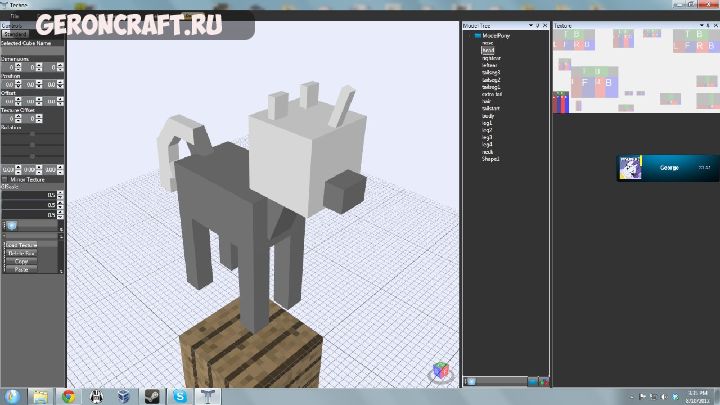720x405 pixels.
Task: Select 'leg1' in the Model Tree
Action: point(487,123)
